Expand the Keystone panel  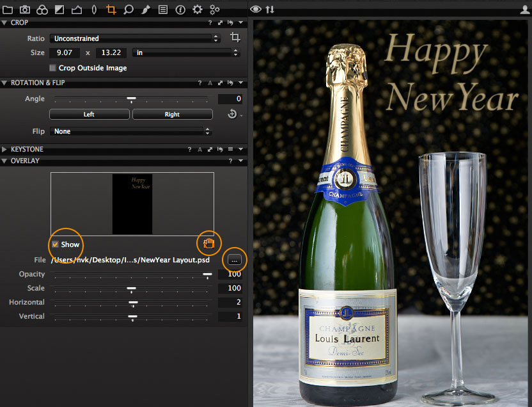(4, 149)
